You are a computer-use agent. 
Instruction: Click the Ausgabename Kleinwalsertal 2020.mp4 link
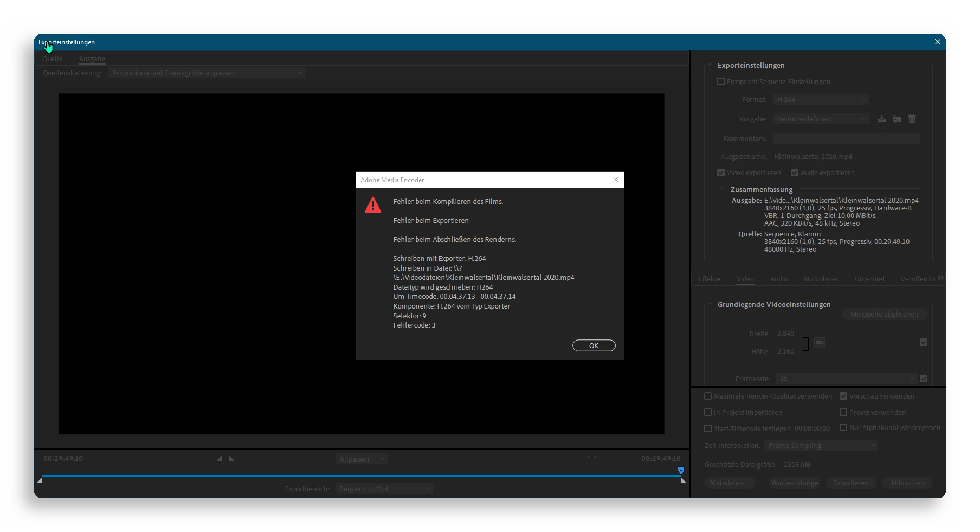coord(813,156)
